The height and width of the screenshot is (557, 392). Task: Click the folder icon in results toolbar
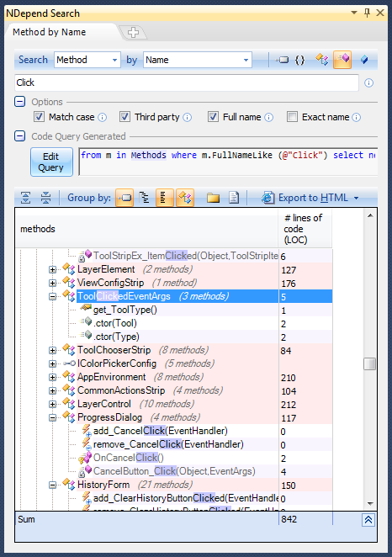213,198
